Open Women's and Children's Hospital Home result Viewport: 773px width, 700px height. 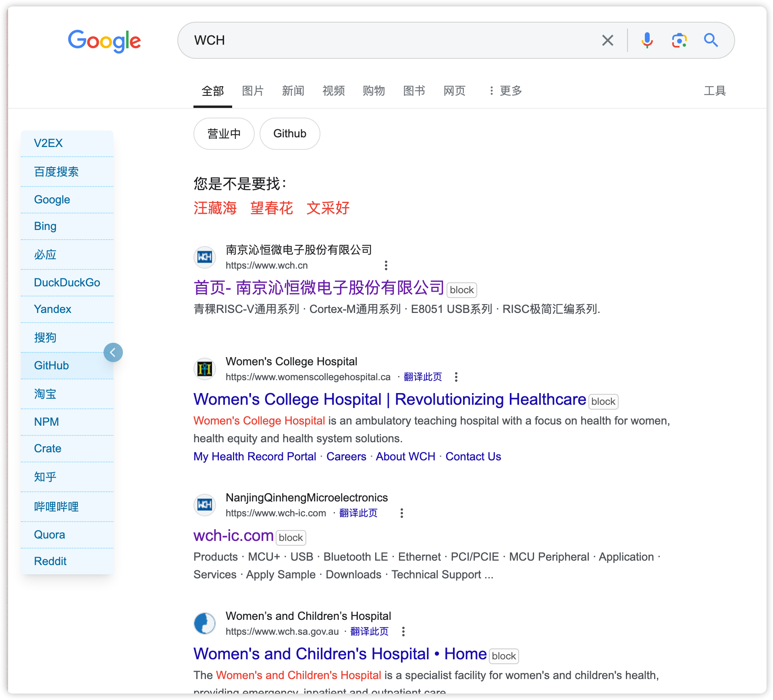coord(340,654)
